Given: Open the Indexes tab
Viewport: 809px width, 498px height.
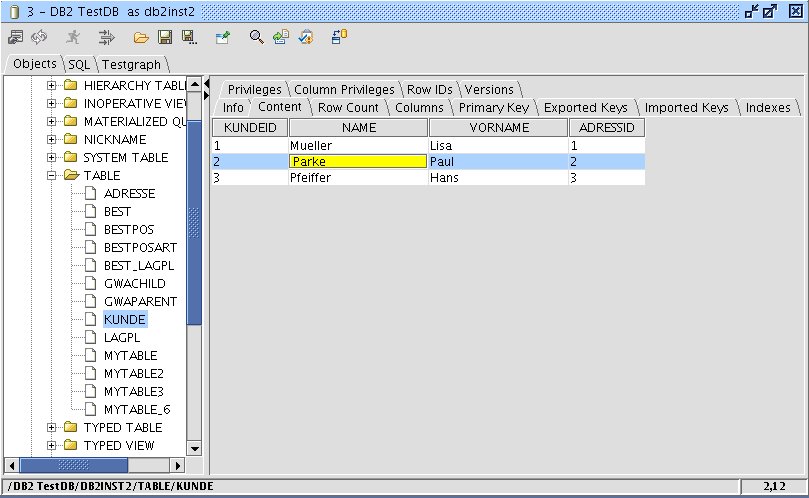Looking at the screenshot, I should tap(768, 107).
